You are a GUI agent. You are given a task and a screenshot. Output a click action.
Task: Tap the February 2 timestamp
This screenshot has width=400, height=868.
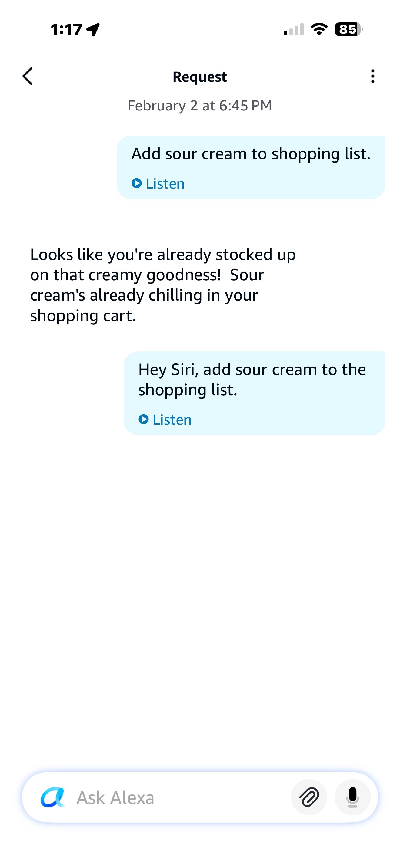[x=200, y=105]
